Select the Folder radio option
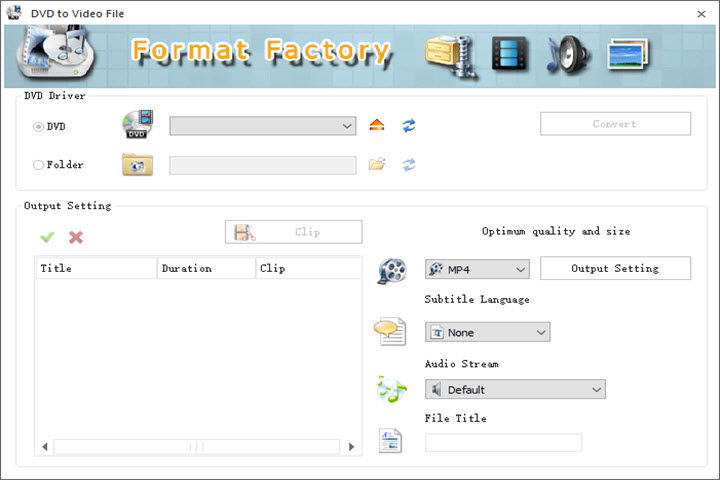 pos(38,164)
